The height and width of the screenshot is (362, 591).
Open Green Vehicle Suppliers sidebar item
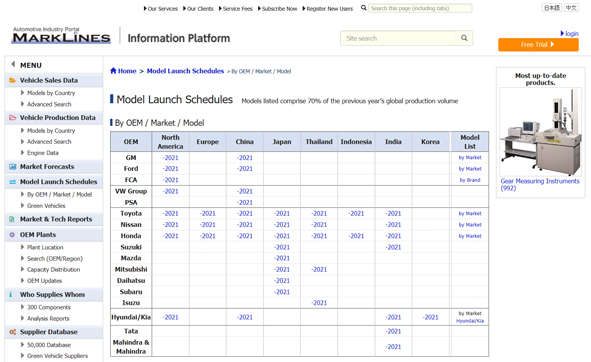(57, 356)
